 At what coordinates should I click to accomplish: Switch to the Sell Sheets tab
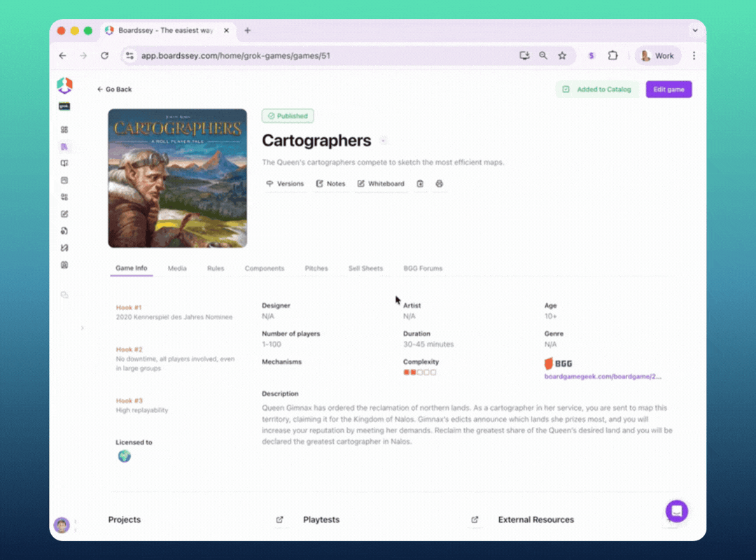pyautogui.click(x=365, y=268)
